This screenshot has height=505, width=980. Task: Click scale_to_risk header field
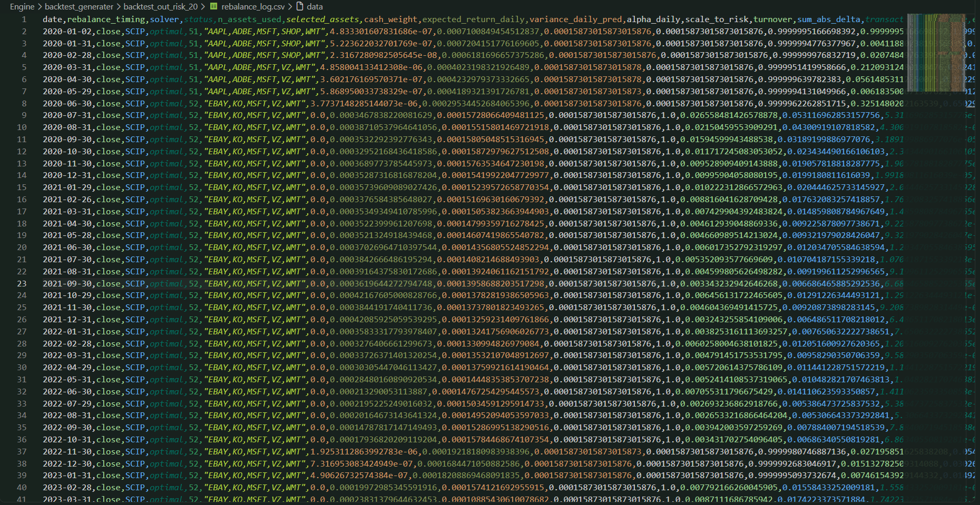pyautogui.click(x=716, y=19)
